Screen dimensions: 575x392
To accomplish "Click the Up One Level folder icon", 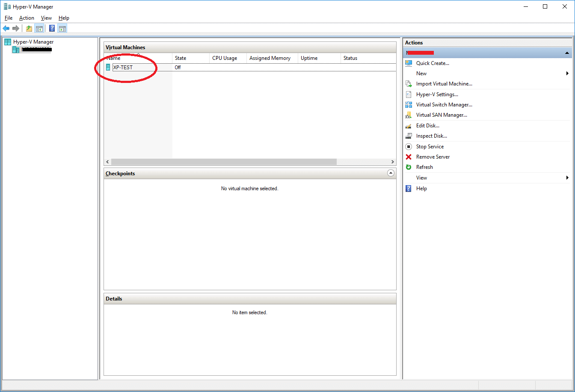I will pyautogui.click(x=29, y=29).
